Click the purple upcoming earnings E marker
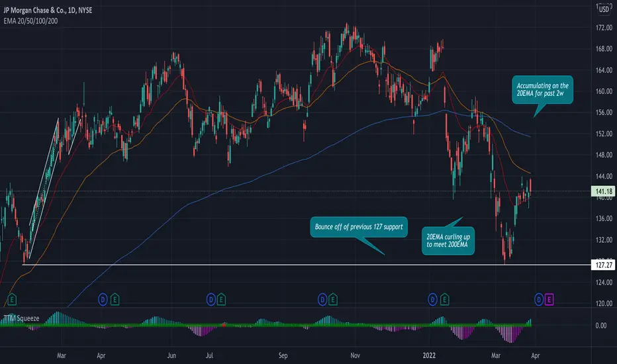The height and width of the screenshot is (364, 617). pyautogui.click(x=549, y=300)
